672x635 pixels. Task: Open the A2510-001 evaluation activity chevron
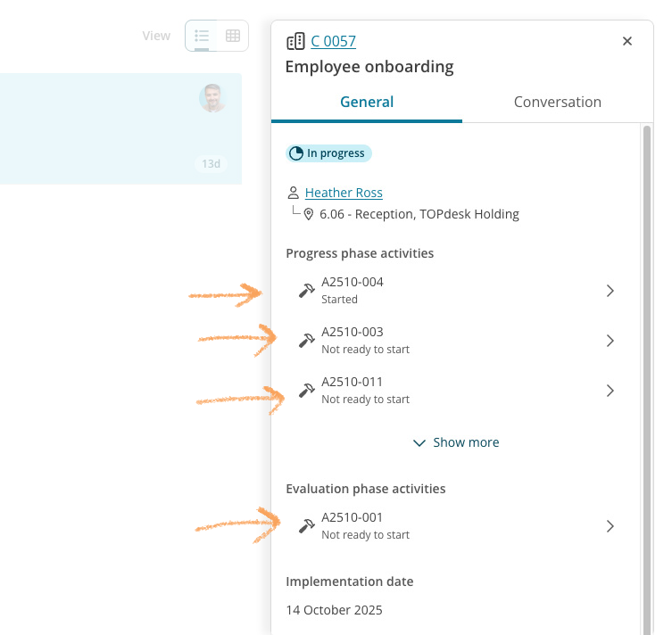(x=610, y=526)
